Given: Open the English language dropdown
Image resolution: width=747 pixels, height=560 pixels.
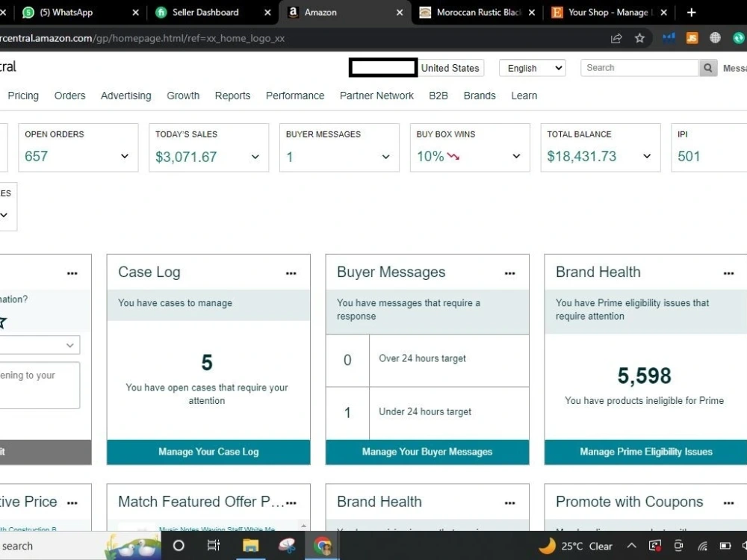Looking at the screenshot, I should point(532,68).
